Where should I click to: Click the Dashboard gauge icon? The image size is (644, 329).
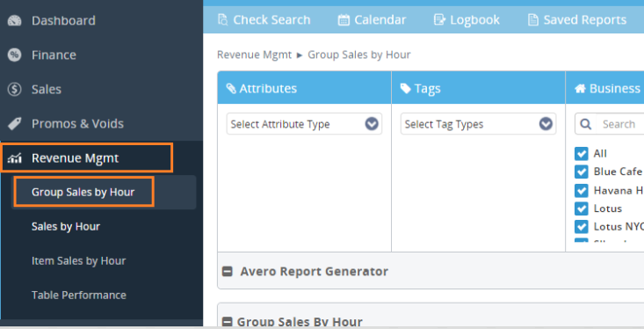14,20
